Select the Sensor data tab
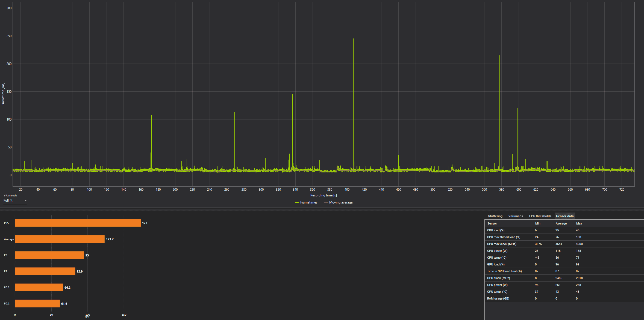644x320 pixels. 564,216
